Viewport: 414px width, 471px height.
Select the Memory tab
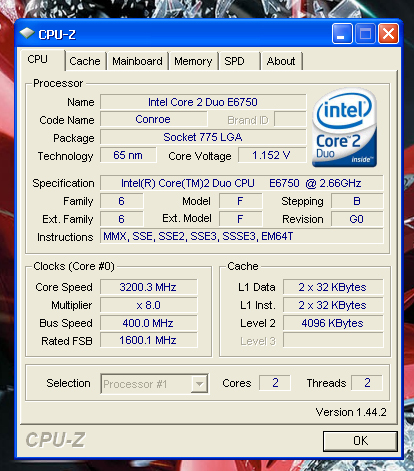point(193,61)
